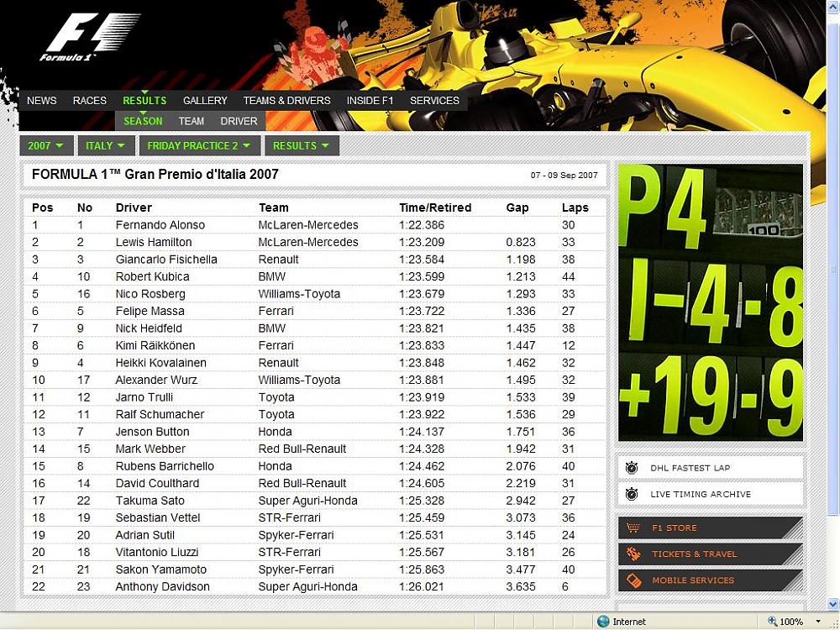
Task: Click driver name Kimi Räikkönen
Action: click(155, 345)
